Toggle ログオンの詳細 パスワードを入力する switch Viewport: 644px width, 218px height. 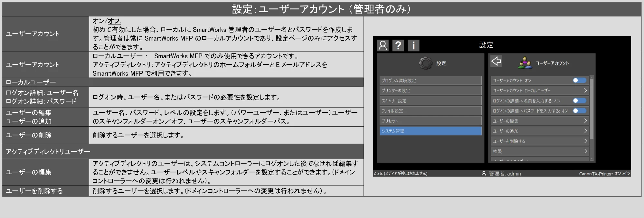click(579, 111)
